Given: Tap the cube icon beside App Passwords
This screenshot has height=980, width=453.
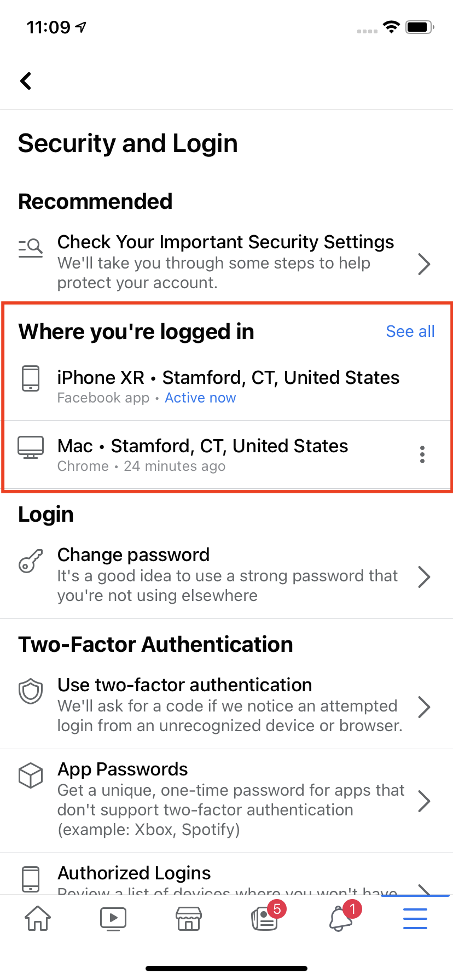Looking at the screenshot, I should [x=31, y=775].
